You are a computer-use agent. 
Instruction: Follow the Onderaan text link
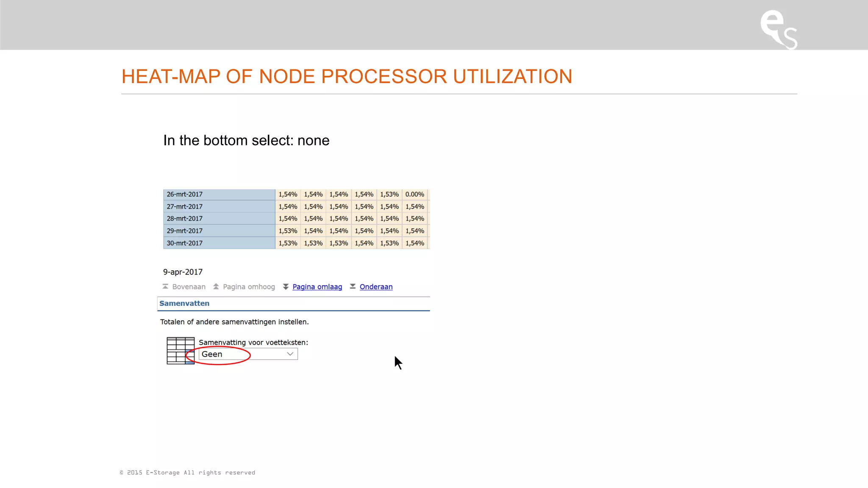pyautogui.click(x=376, y=287)
